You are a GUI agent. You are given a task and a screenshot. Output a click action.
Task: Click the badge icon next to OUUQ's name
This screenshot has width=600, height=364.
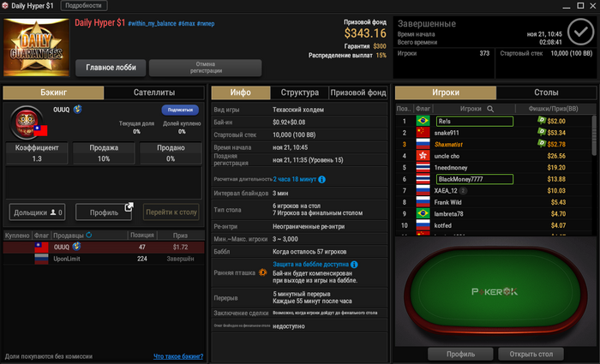78,110
